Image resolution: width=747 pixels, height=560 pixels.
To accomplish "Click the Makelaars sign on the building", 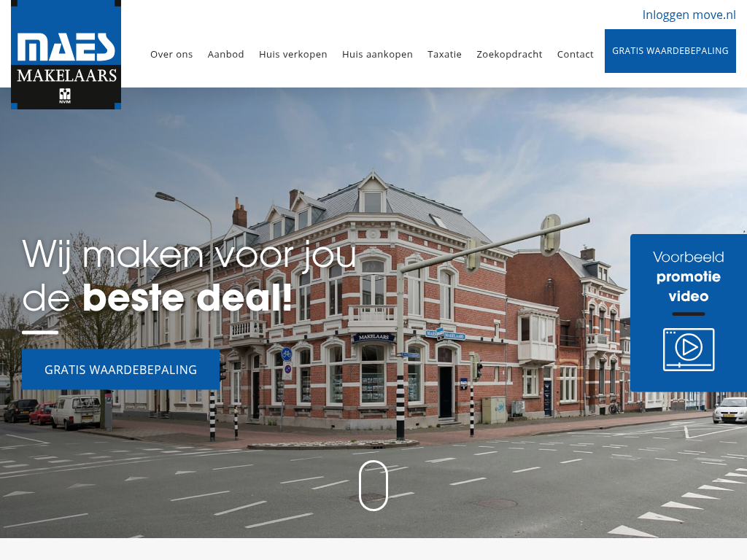I will [x=373, y=338].
